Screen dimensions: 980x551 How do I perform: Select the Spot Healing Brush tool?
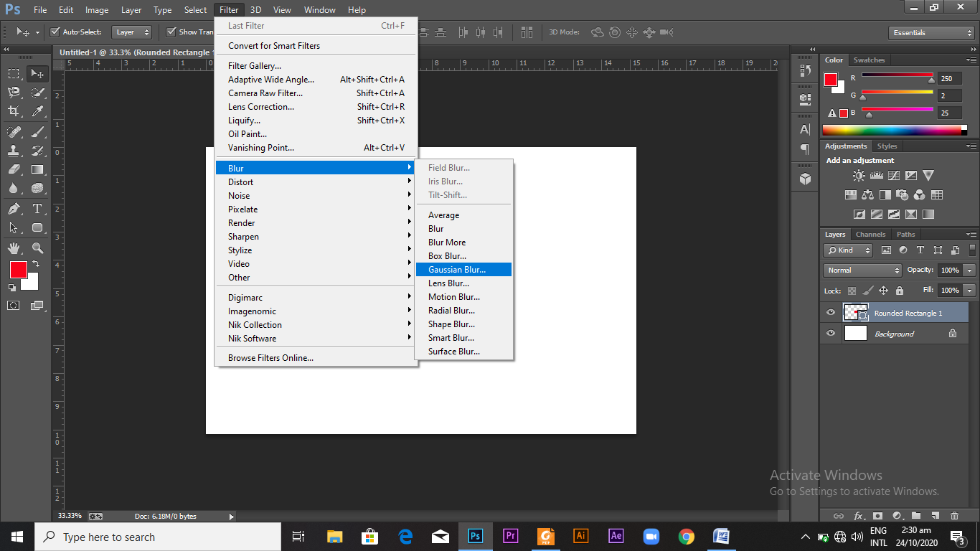[x=14, y=131]
